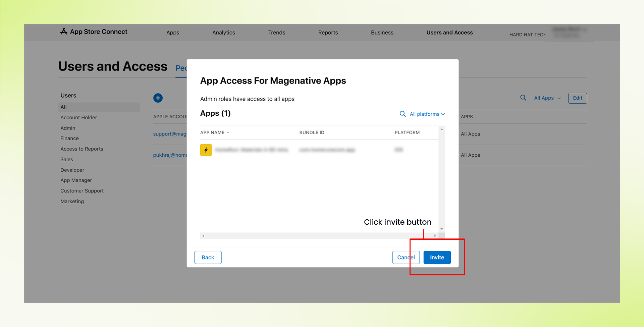Viewport: 644px width, 327px height.
Task: Click the Invite button
Action: pyautogui.click(x=437, y=258)
